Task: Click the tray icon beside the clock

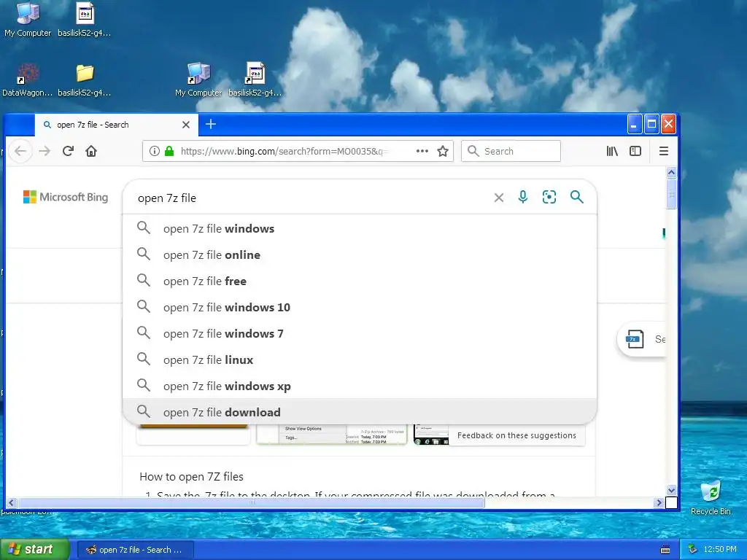Action: 693,549
